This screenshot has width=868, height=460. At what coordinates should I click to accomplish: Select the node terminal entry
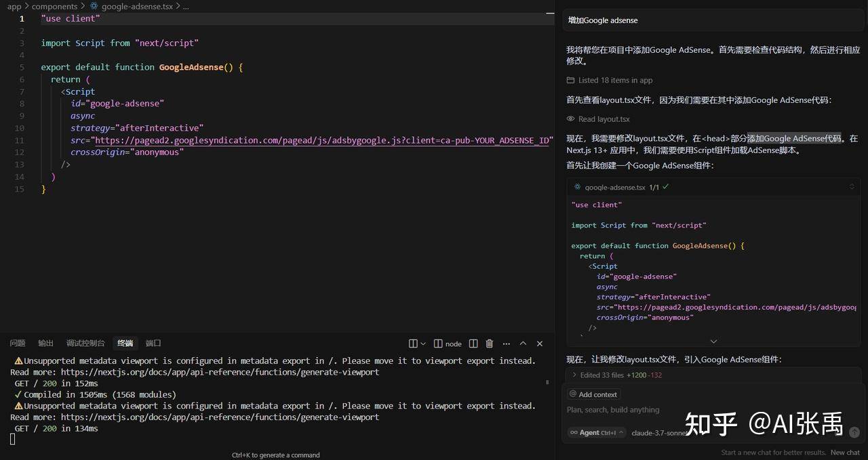tap(448, 343)
